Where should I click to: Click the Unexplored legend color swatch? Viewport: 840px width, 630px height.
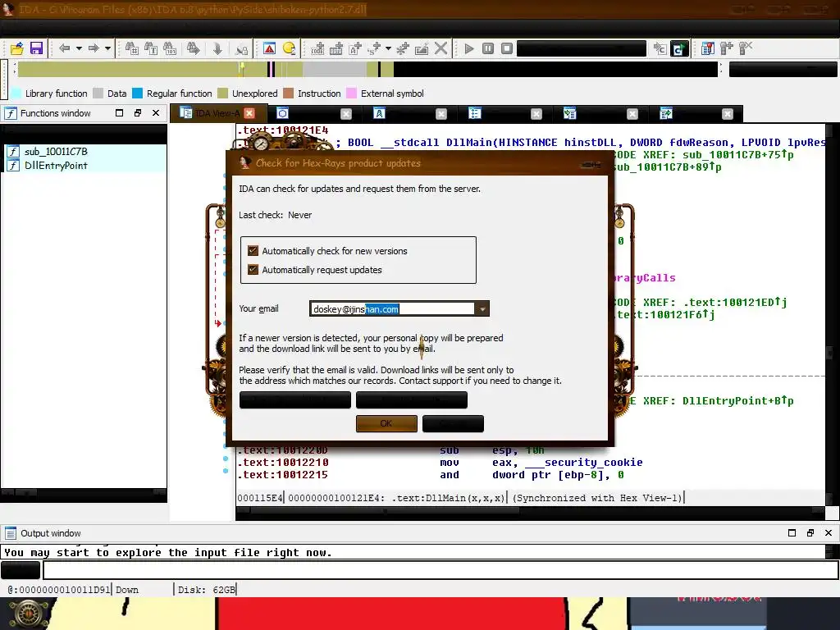pos(223,94)
